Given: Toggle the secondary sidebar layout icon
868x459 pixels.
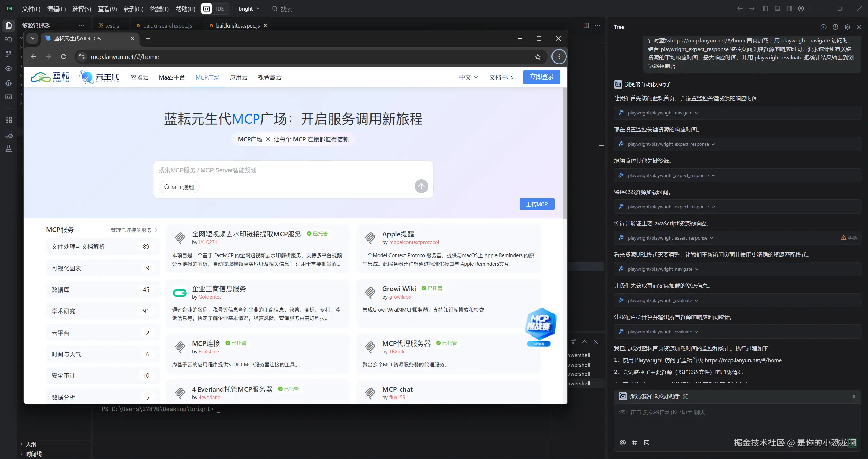Looking at the screenshot, I should pos(789,9).
